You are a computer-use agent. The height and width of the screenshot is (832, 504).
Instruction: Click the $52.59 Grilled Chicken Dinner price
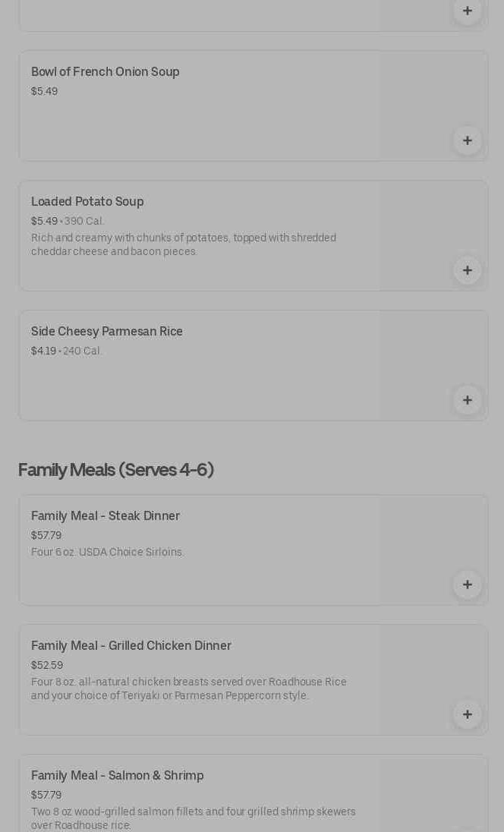pos(47,665)
